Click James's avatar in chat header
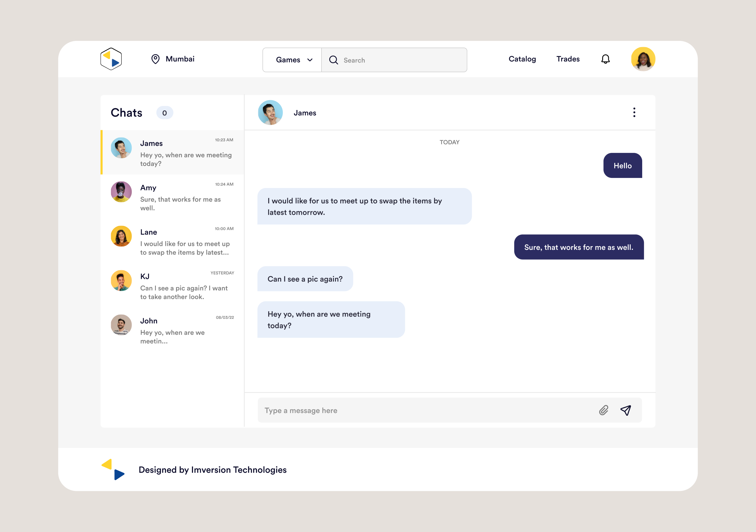 pos(270,113)
